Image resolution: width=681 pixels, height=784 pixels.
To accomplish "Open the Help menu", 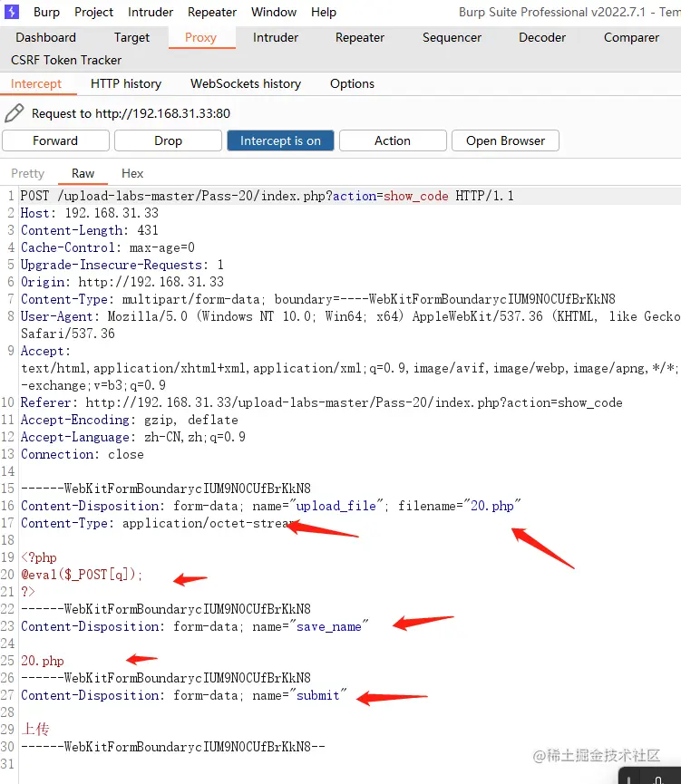I will tap(323, 12).
